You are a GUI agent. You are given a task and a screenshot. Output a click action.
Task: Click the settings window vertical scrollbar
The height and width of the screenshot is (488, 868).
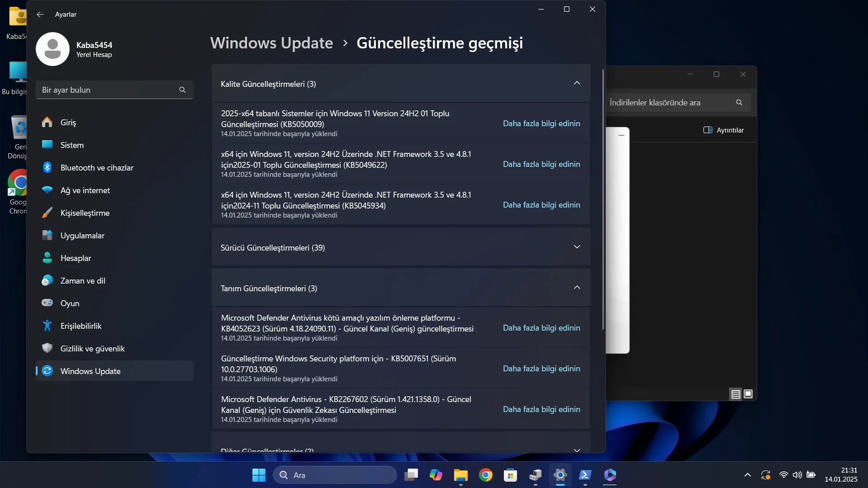[x=603, y=199]
